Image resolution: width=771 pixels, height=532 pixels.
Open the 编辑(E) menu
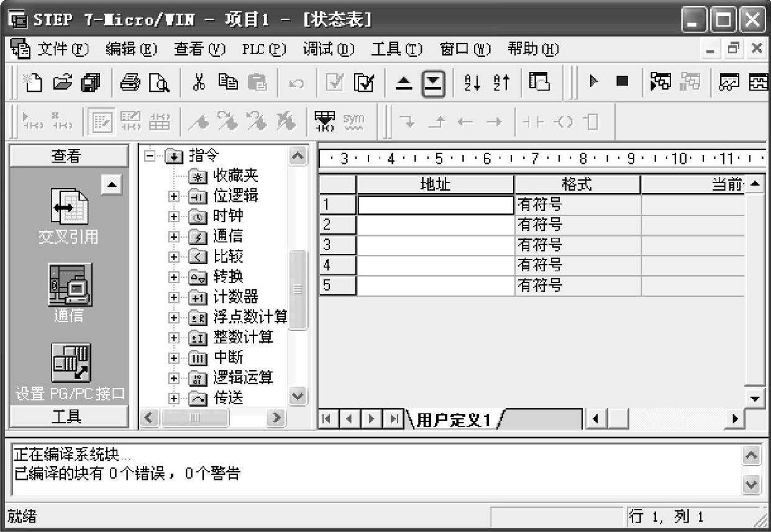point(132,49)
